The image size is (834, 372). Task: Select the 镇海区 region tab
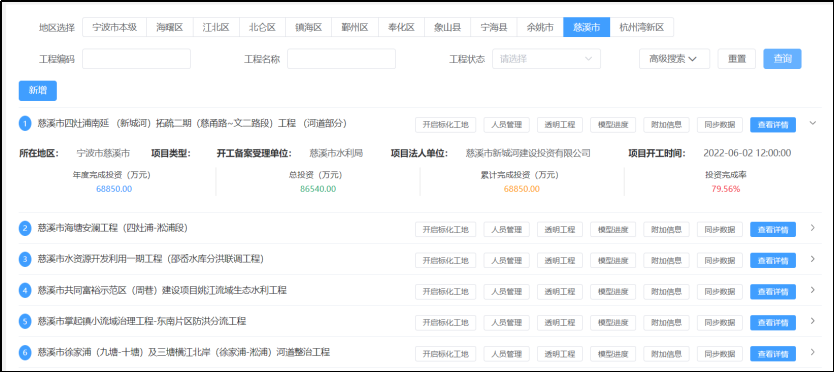(x=308, y=28)
